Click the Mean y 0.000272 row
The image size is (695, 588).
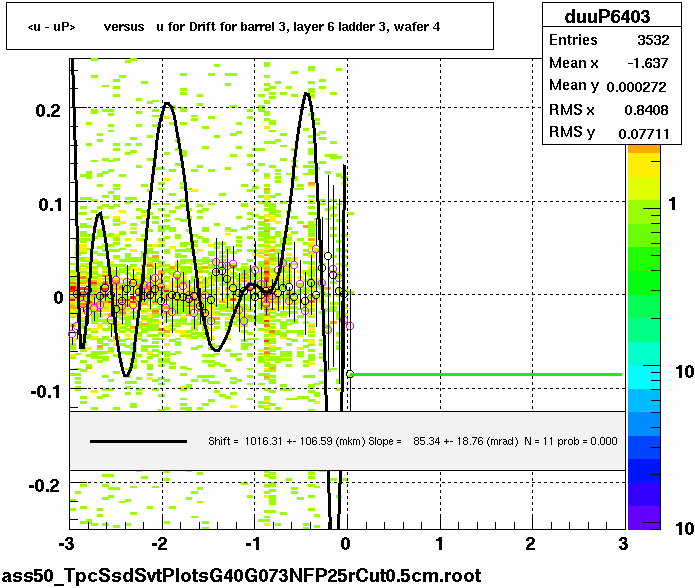pyautogui.click(x=609, y=86)
